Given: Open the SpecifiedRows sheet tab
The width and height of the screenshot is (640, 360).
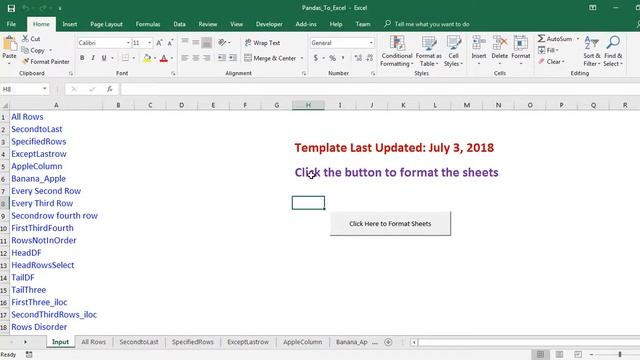Looking at the screenshot, I should (192, 342).
